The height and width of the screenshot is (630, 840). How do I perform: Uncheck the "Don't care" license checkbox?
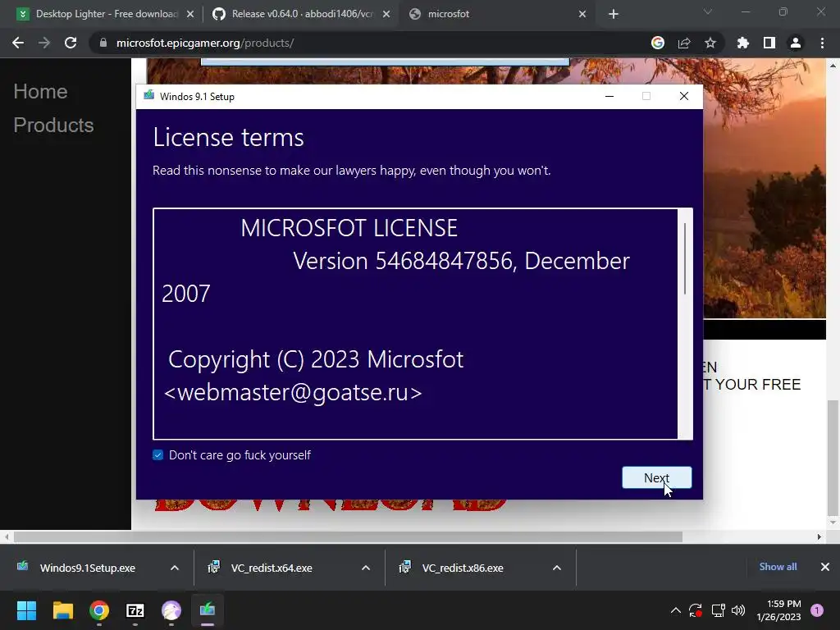pyautogui.click(x=157, y=454)
